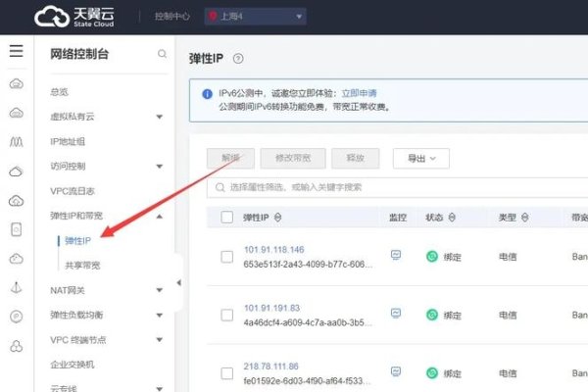The height and width of the screenshot is (392, 588).
Task: Click the 释放 release button
Action: [x=356, y=159]
